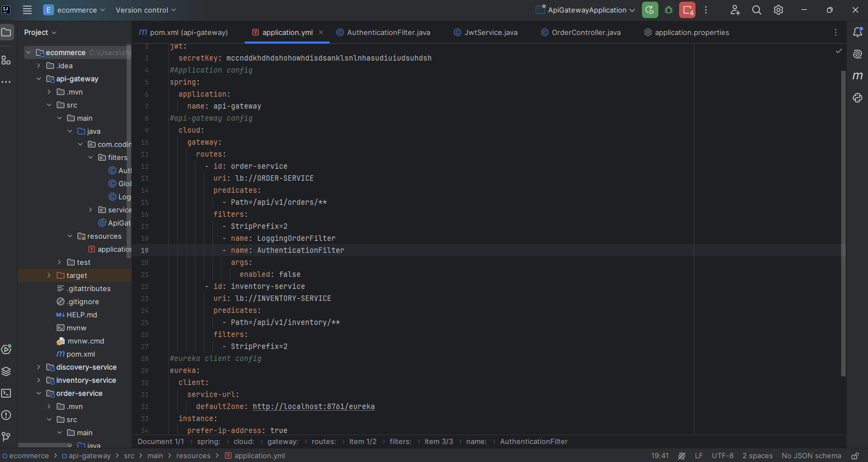Screen dimensions: 868x462
Task: Open the Services tool window
Action: [7, 350]
